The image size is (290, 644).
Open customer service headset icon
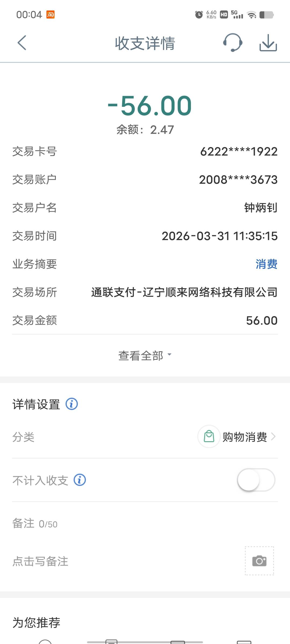tap(233, 43)
